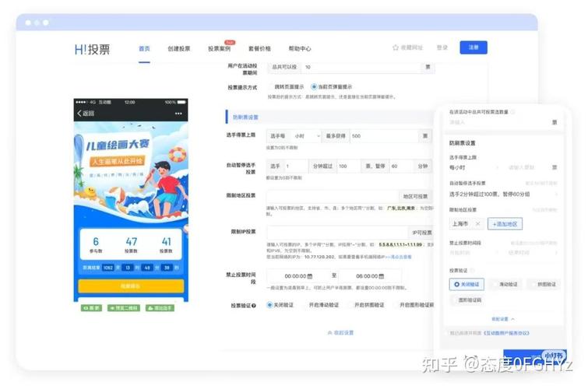Open the 套餐价格 menu item
Viewport: 588px width, 389px height.
pos(259,49)
